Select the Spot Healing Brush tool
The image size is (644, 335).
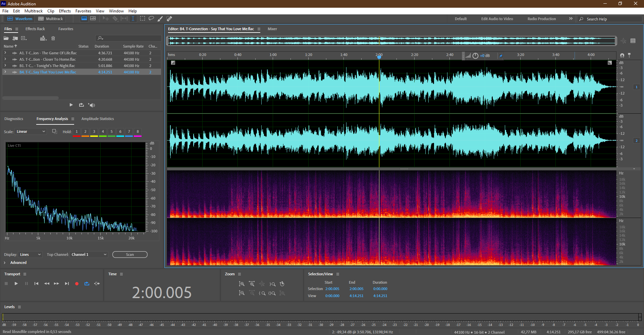tap(169, 18)
